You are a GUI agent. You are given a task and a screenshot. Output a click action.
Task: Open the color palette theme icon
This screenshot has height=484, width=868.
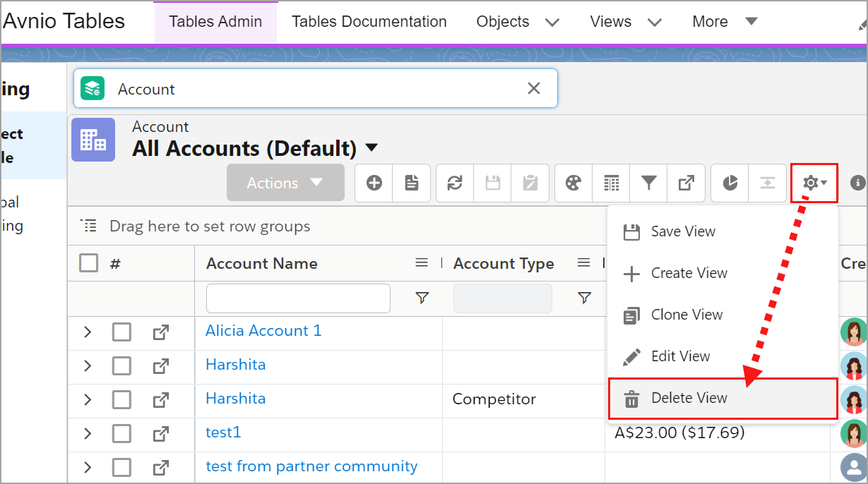coord(573,183)
